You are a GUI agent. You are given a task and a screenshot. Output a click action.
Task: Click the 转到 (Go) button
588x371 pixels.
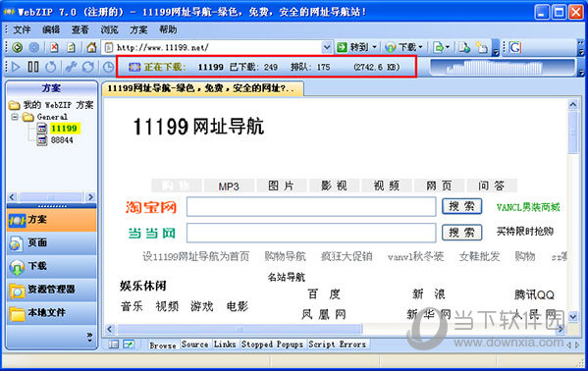(x=352, y=47)
